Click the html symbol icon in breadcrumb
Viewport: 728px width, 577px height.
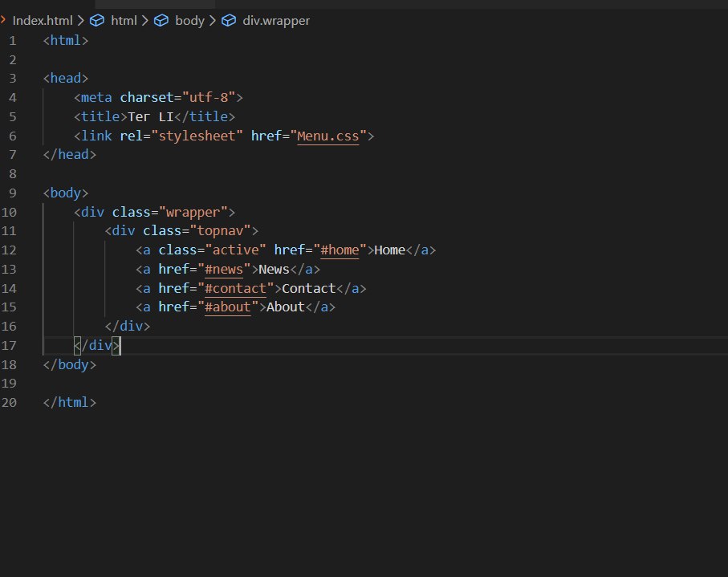coord(96,20)
